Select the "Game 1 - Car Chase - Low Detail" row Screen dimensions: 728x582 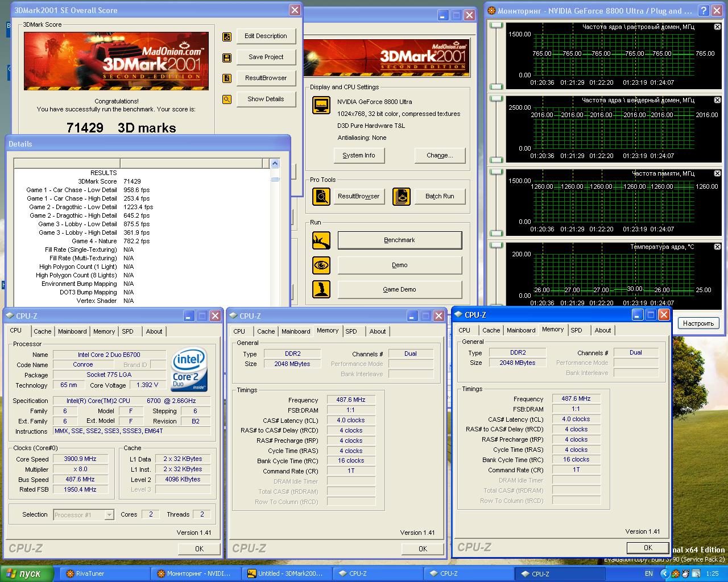[142, 190]
